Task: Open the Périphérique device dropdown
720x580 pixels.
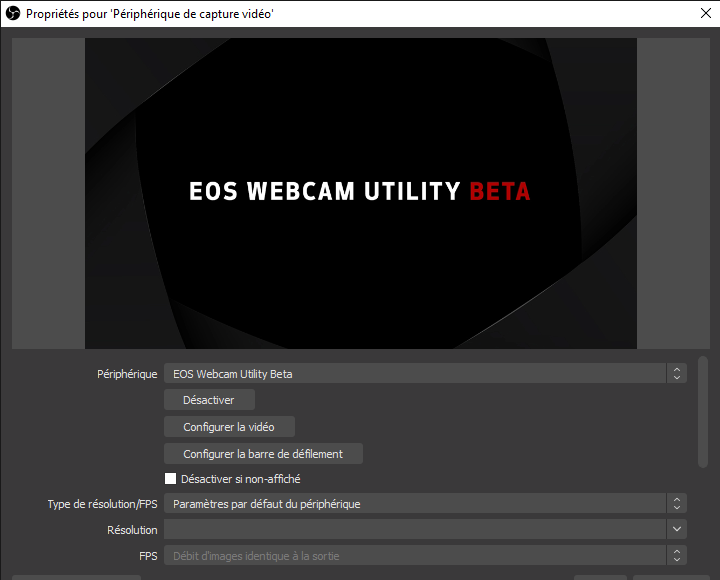Action: [x=415, y=373]
